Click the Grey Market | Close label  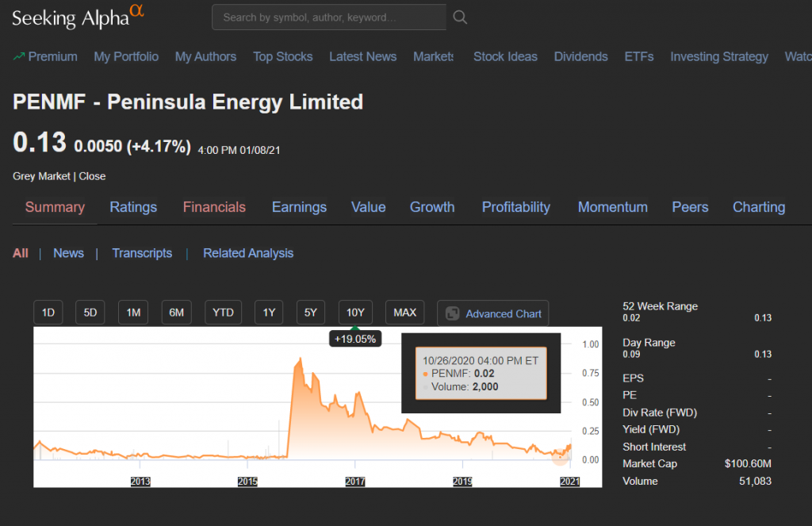tap(59, 176)
